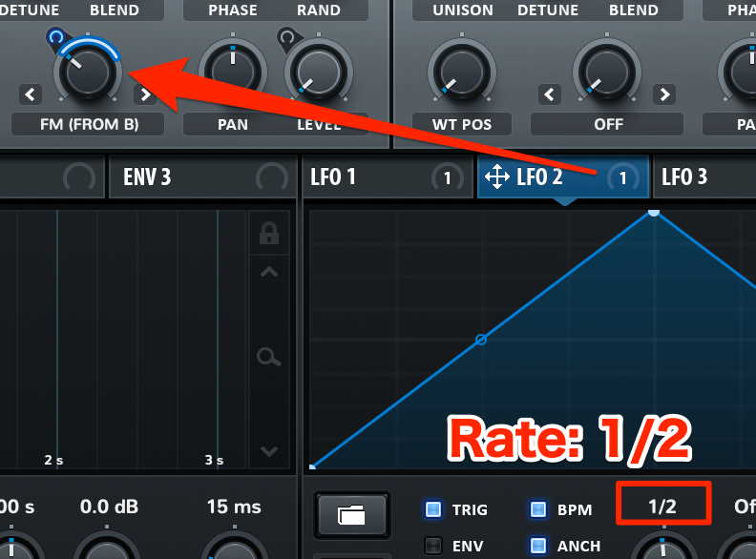756x559 pixels.
Task: Toggle the BPM sync checkbox
Action: pos(538,509)
